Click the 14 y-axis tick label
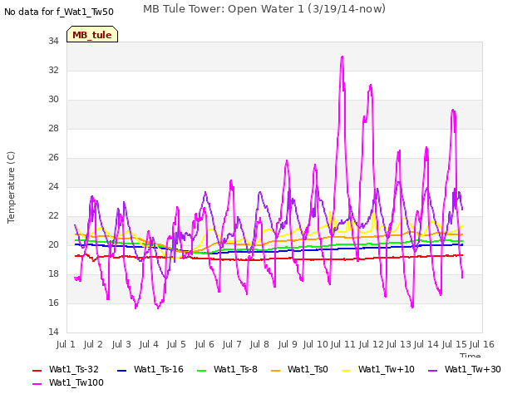Viewport: 532px width, 399px height. click(x=53, y=332)
